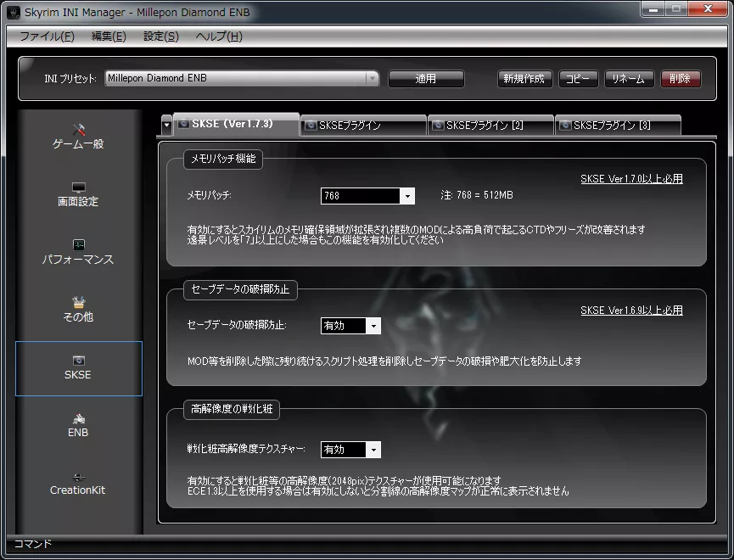The width and height of the screenshot is (734, 560).
Task: Click the icon on the SKSE (Ver1.7.3) tab
Action: [x=183, y=124]
